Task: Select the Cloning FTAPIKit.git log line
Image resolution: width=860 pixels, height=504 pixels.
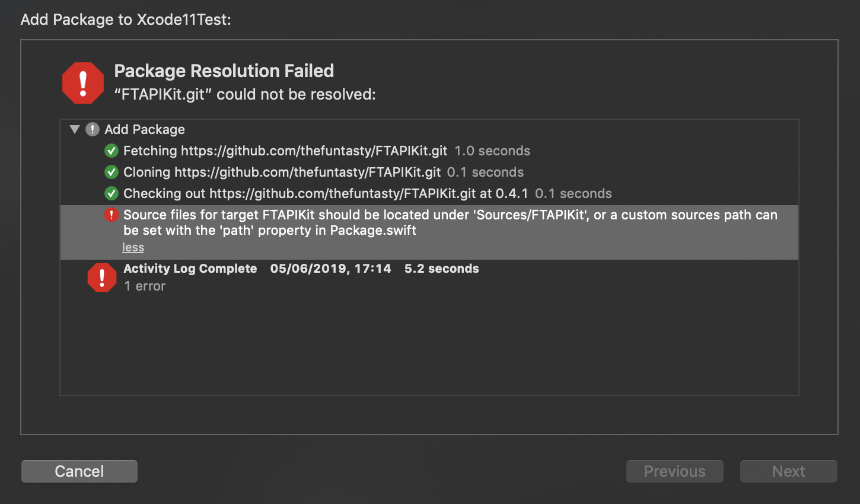Action: (282, 172)
